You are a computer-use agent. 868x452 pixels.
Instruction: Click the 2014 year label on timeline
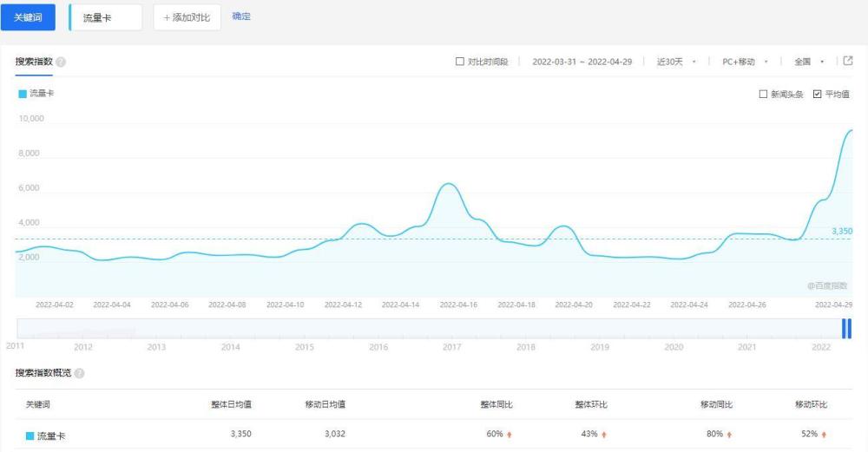pyautogui.click(x=230, y=347)
